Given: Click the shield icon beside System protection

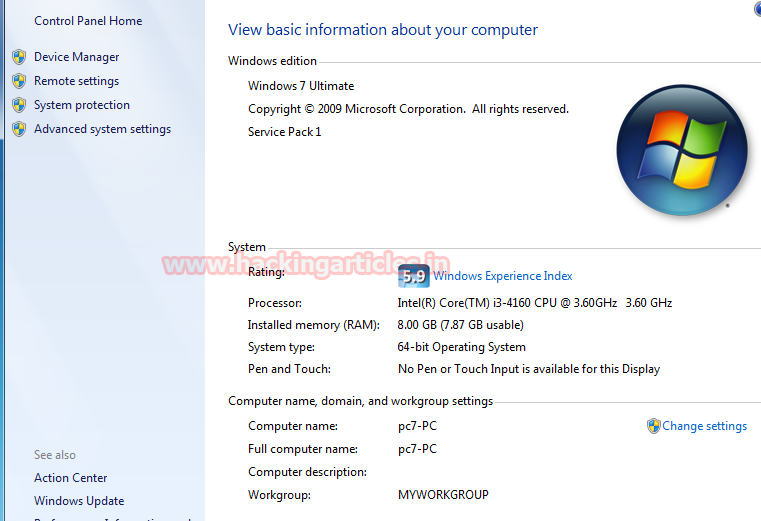Looking at the screenshot, I should coord(19,105).
